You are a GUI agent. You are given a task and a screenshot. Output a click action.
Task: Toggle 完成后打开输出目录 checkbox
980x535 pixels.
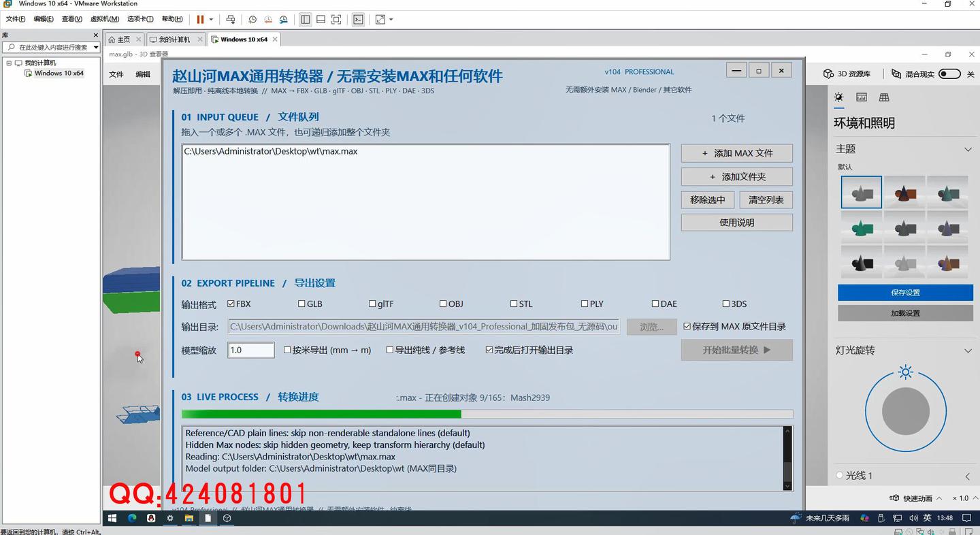489,350
